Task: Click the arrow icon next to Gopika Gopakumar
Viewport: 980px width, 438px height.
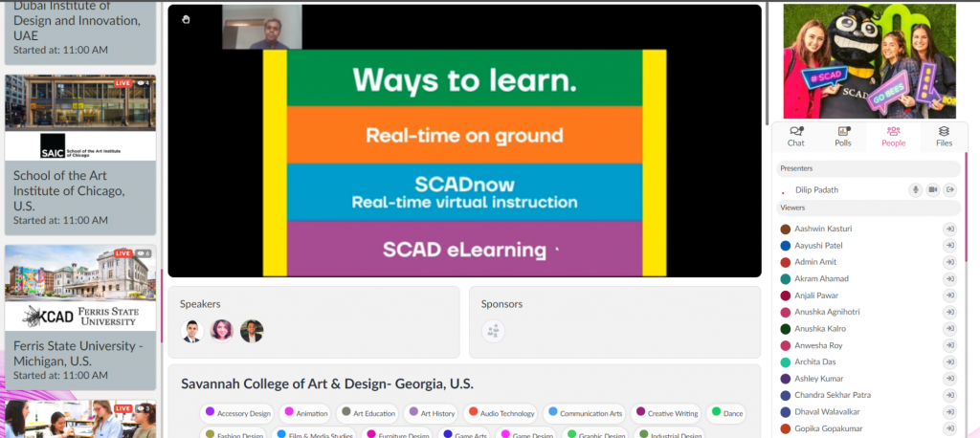Action: tap(950, 428)
